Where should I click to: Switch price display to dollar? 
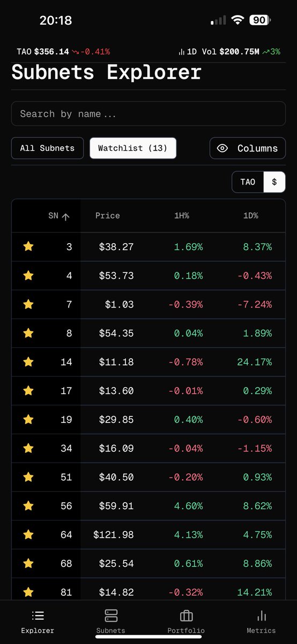click(x=274, y=182)
